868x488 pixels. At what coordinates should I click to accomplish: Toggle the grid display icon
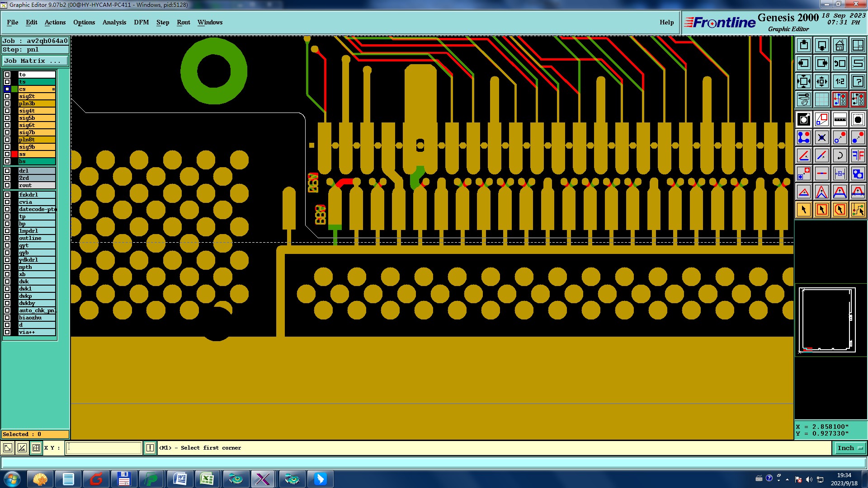tap(821, 99)
